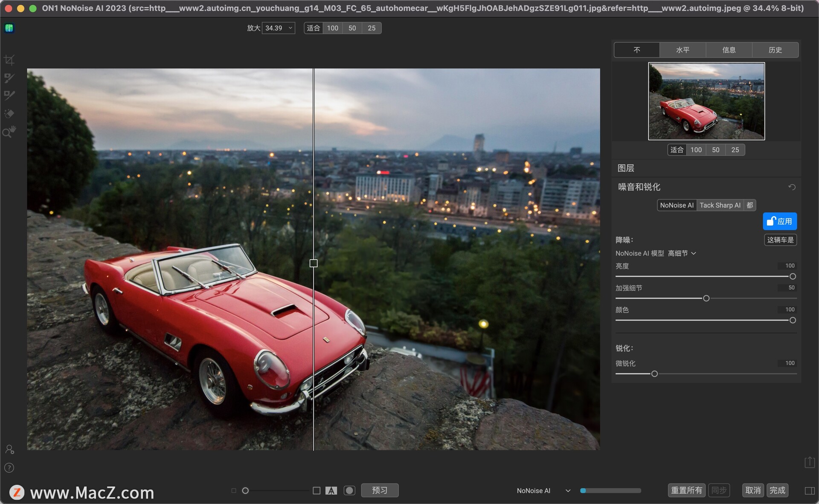The width and height of the screenshot is (819, 504).
Task: Choose the eraser with sparkles tool
Action: [9, 113]
